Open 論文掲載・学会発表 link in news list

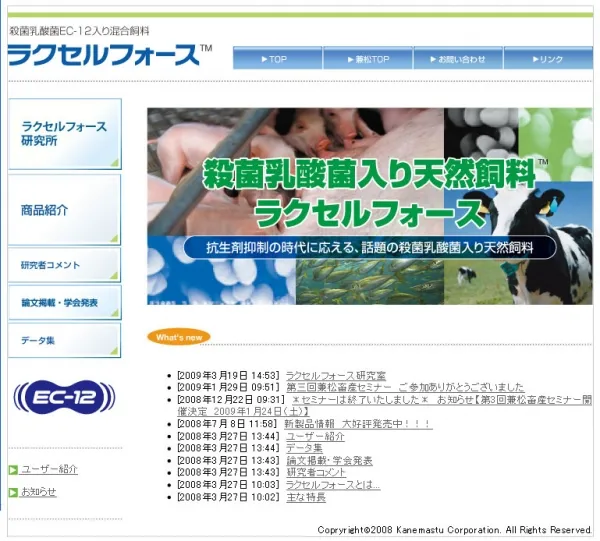tap(329, 461)
